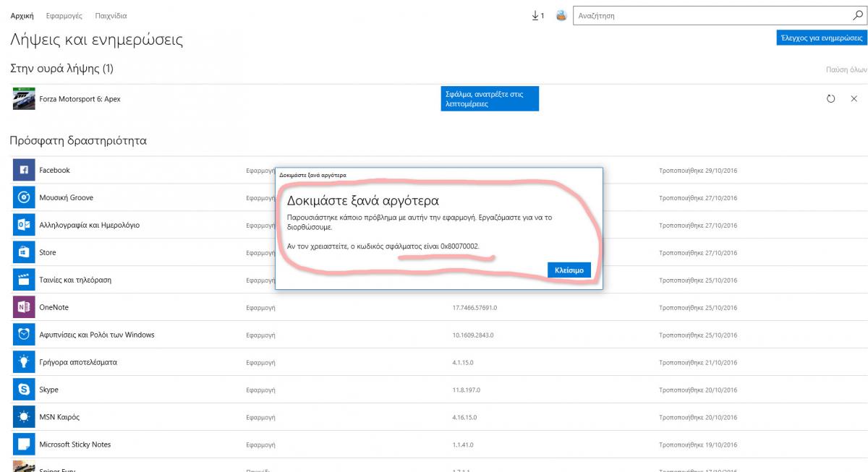Open the Αφυπνίσεις και Ρολόι icon
The image size is (868, 472).
[x=24, y=335]
